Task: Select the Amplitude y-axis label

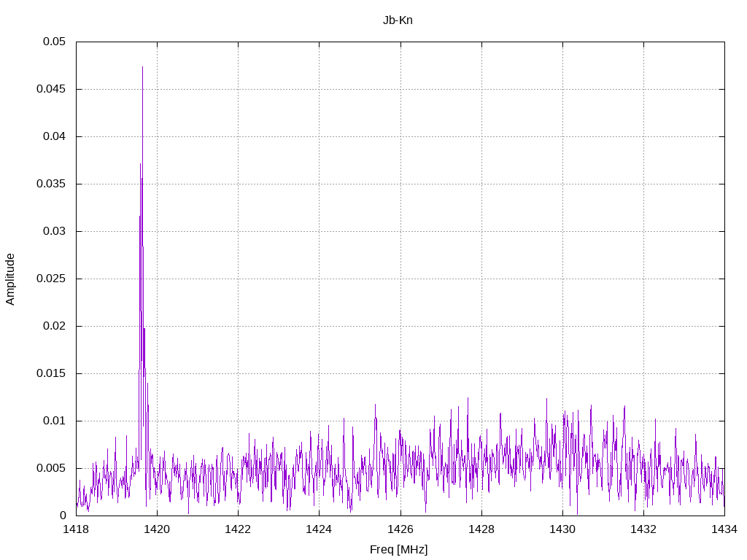Action: coord(10,279)
